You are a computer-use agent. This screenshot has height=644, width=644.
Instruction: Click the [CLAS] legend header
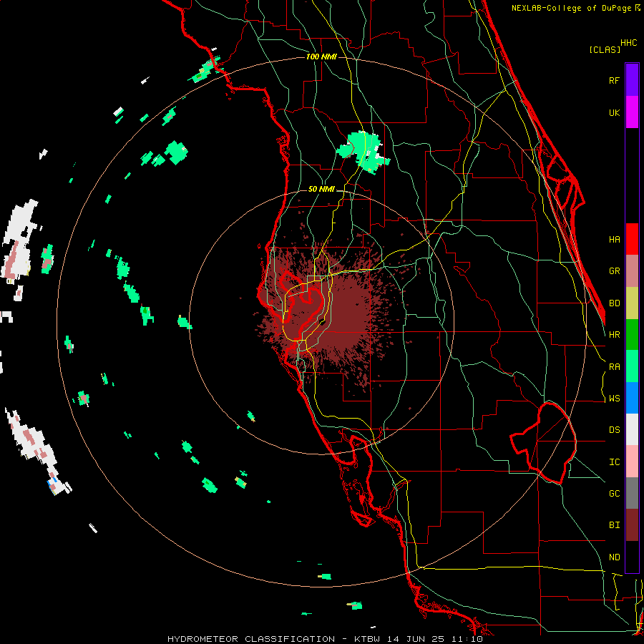tap(605, 50)
